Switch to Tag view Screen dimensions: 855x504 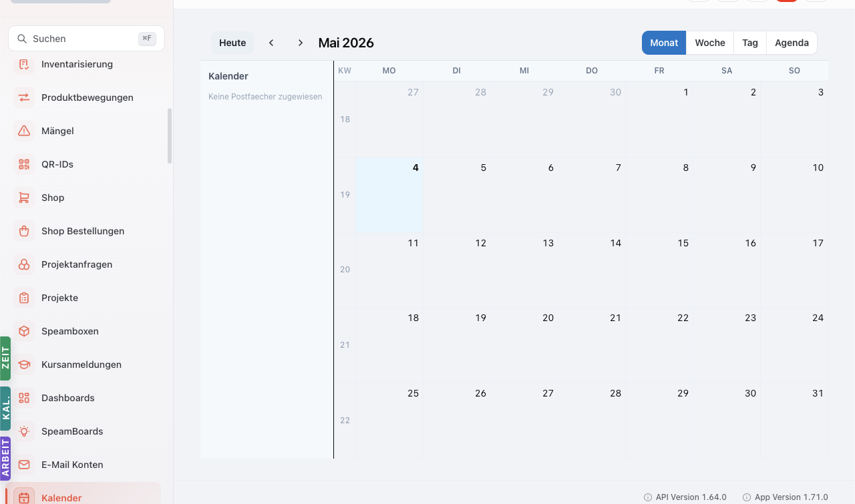coord(750,43)
